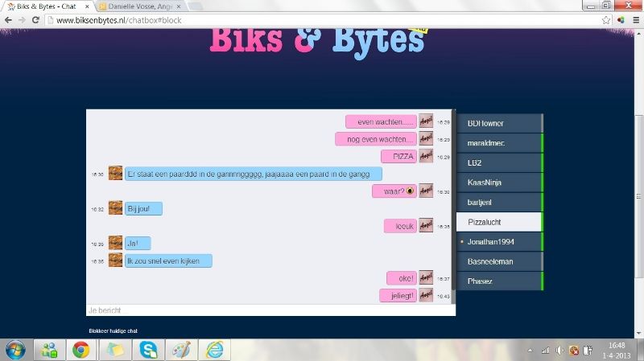Select Phasez in the user list
The height and width of the screenshot is (361, 644).
pos(499,281)
